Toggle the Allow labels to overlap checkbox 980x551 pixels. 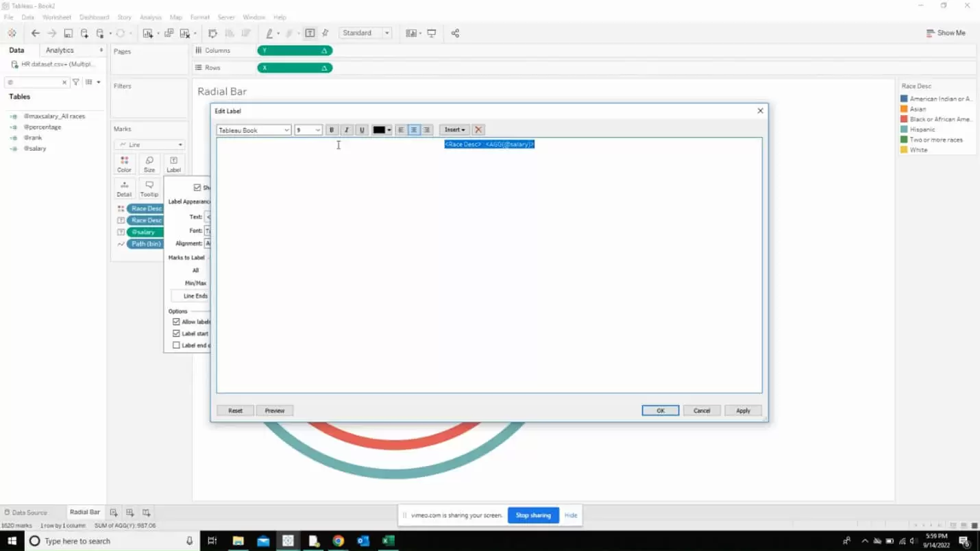click(176, 322)
